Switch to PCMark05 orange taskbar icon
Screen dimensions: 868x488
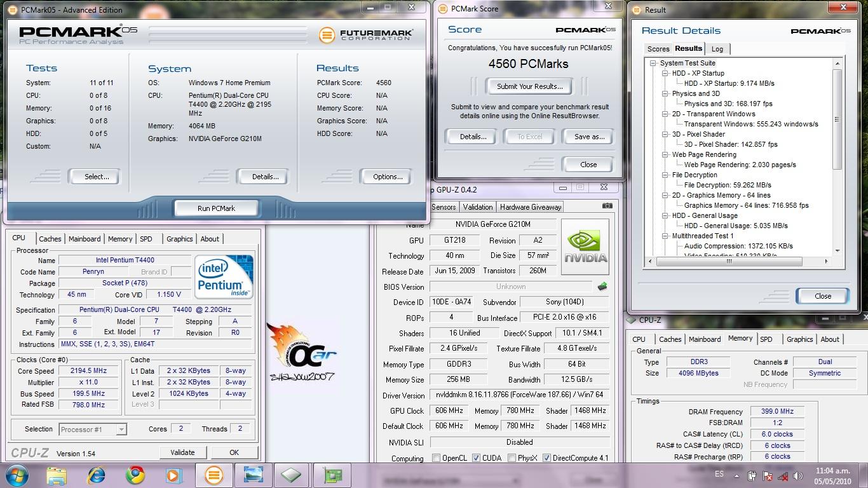click(214, 475)
